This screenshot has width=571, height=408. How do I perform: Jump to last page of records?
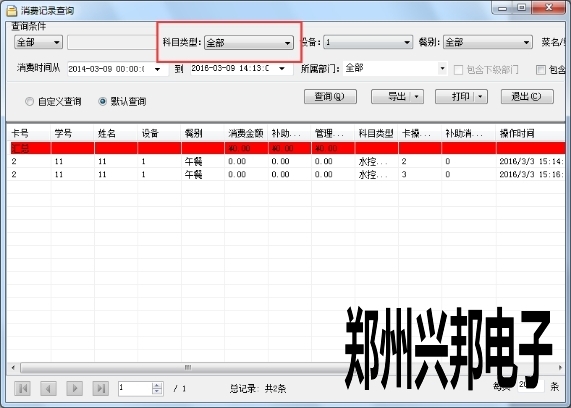click(x=101, y=388)
